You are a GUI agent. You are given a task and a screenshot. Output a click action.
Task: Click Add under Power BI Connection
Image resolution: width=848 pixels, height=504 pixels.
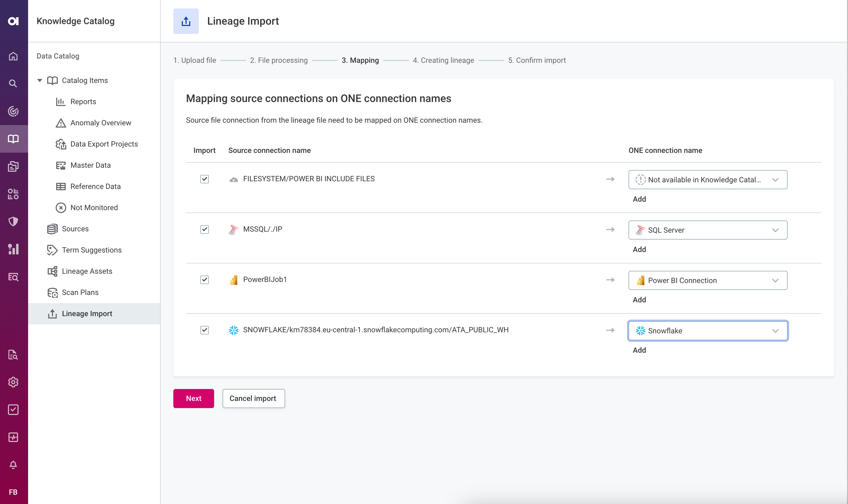pyautogui.click(x=639, y=299)
